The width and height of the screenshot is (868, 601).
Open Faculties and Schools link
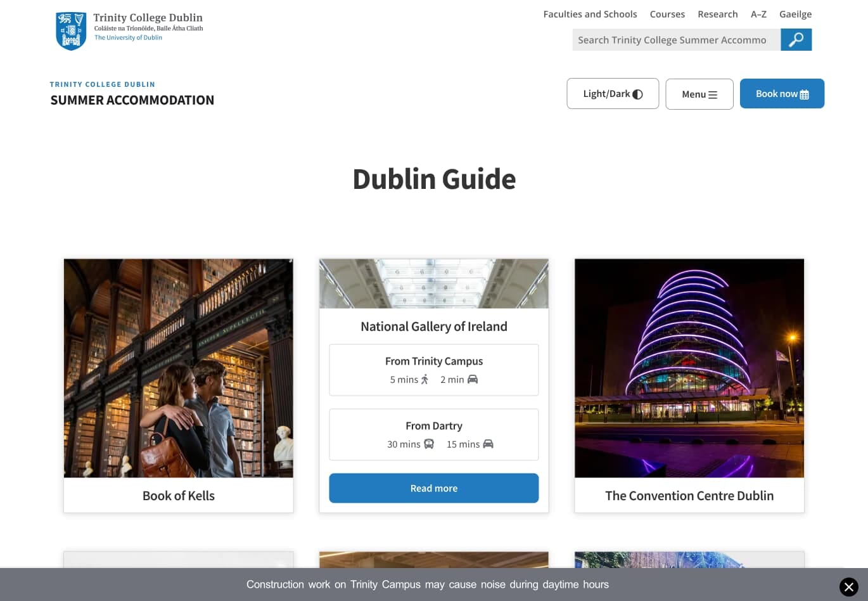(x=590, y=14)
